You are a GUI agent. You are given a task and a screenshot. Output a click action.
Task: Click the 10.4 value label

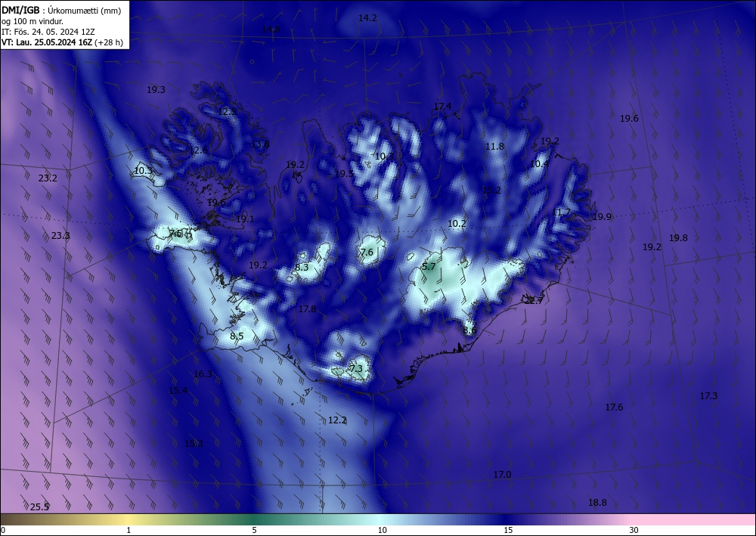[539, 164]
